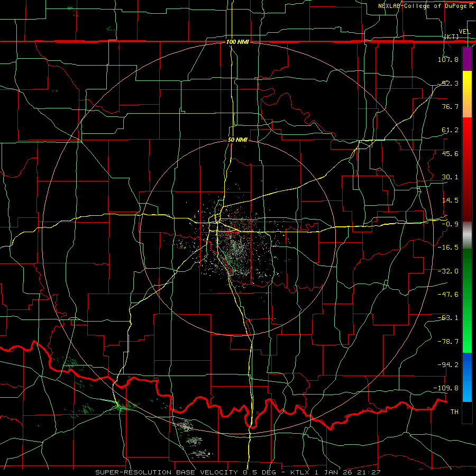Click the -109.8 velocity scale value
Viewport: 476px width, 476px height.
click(x=446, y=388)
